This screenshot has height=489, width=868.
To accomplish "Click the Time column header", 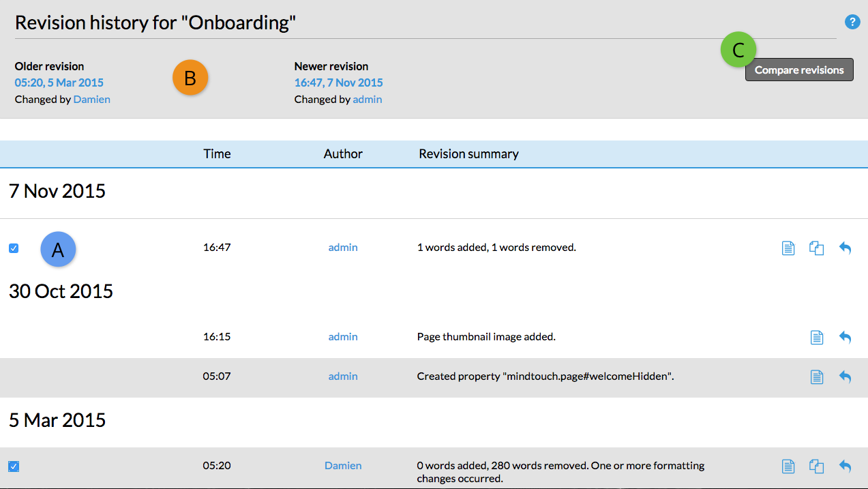I will 217,153.
